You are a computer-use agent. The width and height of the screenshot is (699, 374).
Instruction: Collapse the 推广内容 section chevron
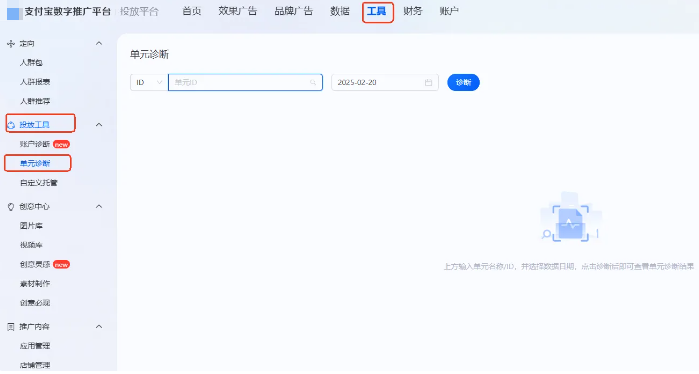click(x=99, y=327)
